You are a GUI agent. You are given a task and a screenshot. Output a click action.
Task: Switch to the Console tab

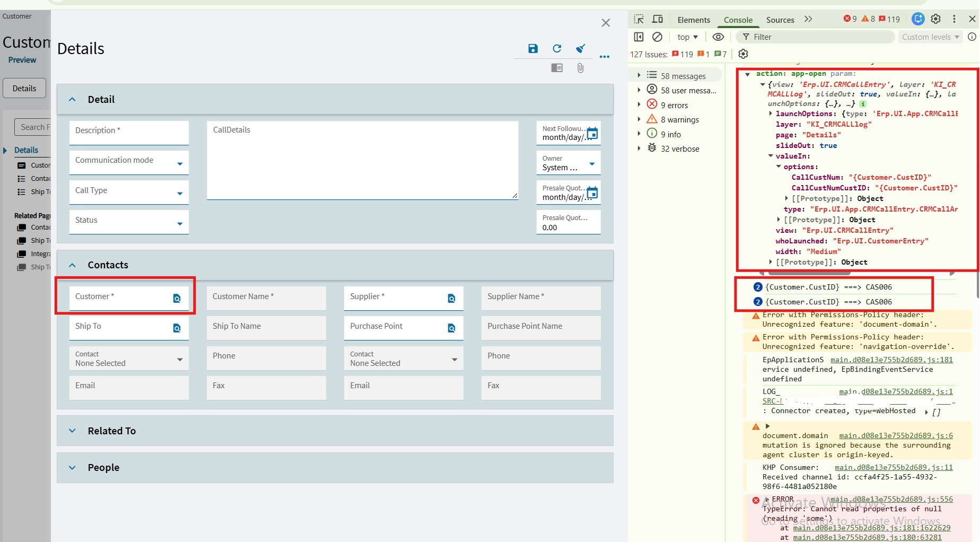pyautogui.click(x=738, y=20)
